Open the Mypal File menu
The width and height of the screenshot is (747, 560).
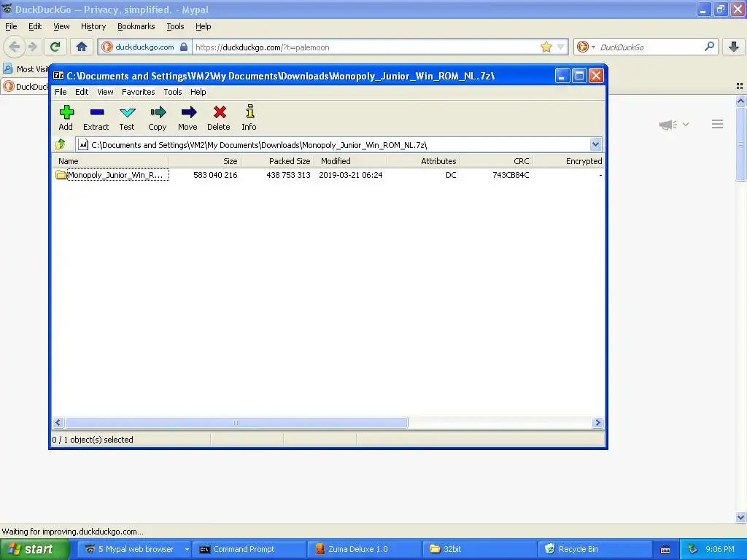pos(11,27)
